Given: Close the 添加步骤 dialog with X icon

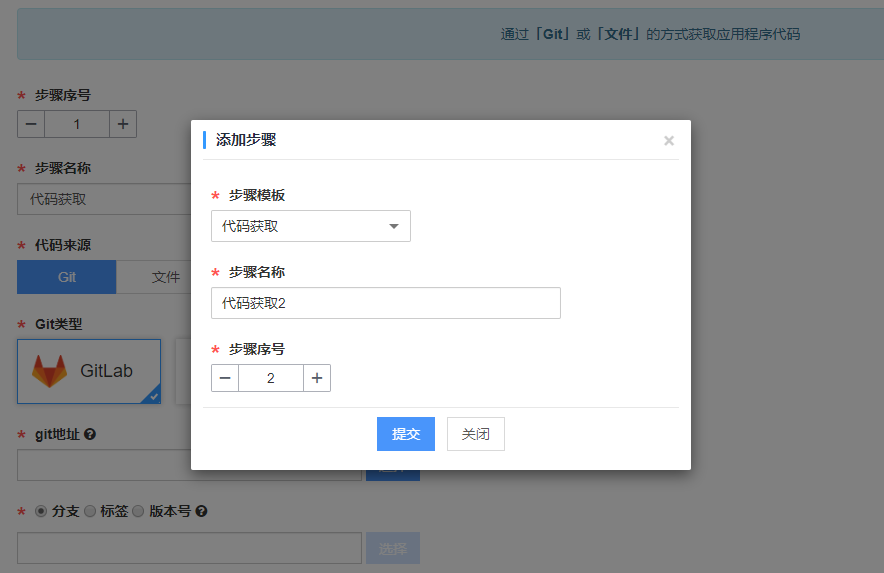Looking at the screenshot, I should (x=669, y=141).
